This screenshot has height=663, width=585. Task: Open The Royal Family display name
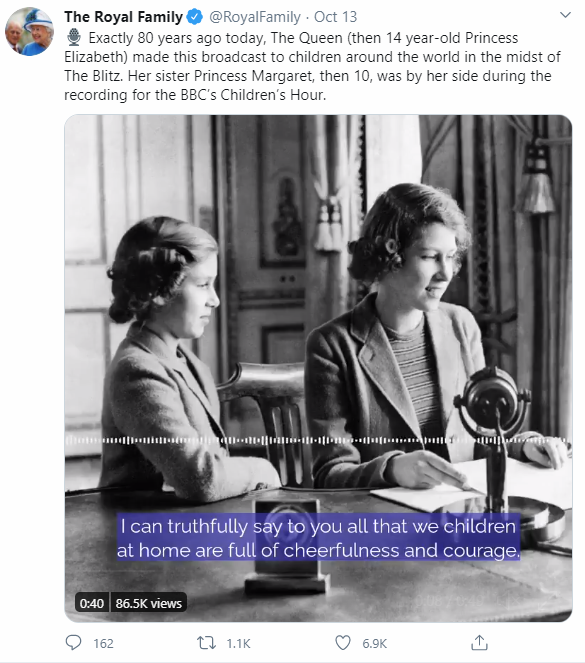[x=123, y=17]
